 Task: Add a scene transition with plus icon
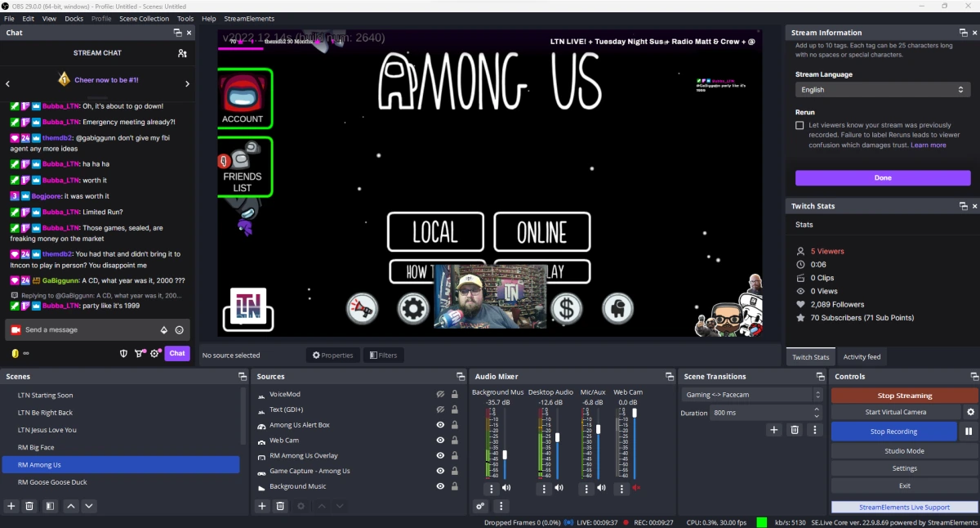tap(774, 429)
